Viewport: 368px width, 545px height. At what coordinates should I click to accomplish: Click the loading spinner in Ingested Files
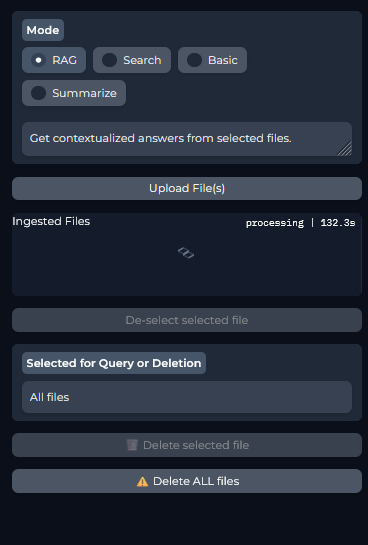(x=186, y=253)
